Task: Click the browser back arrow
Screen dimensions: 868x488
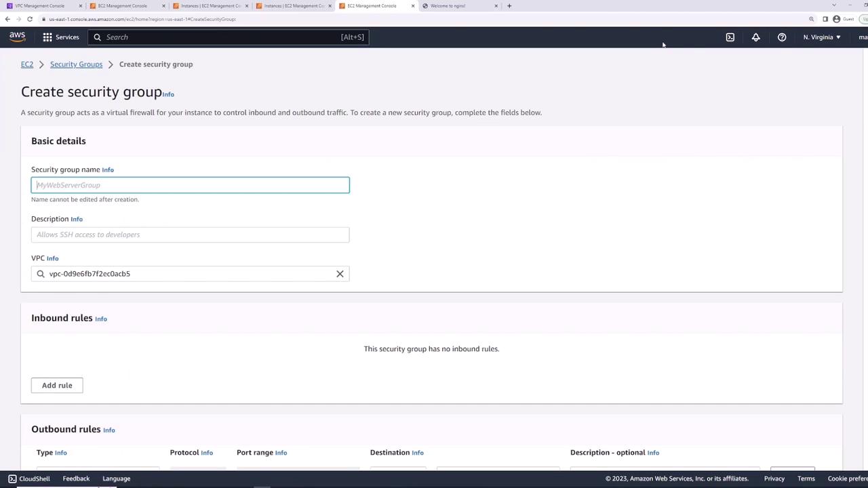Action: 7,19
